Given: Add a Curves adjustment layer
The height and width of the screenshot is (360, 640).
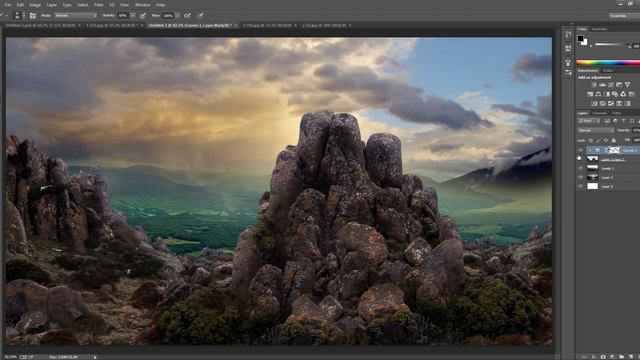Looking at the screenshot, I should [x=611, y=84].
